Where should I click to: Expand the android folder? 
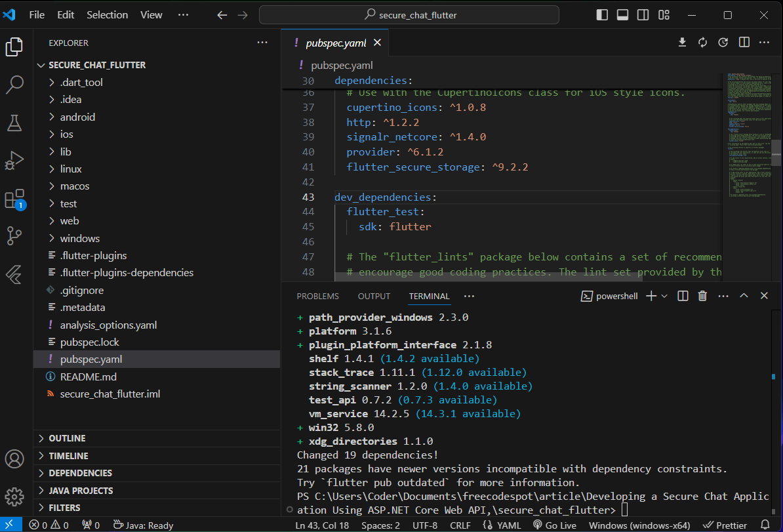point(77,117)
